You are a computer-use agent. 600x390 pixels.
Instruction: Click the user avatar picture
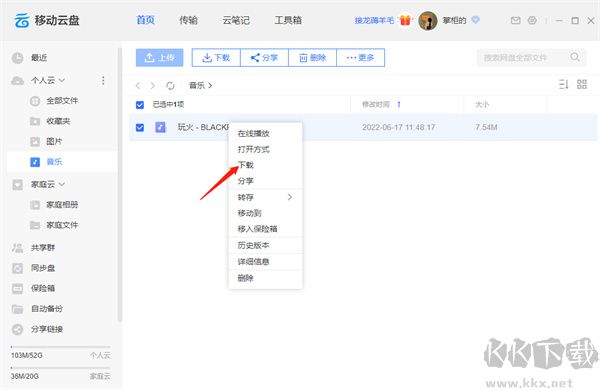pyautogui.click(x=428, y=21)
